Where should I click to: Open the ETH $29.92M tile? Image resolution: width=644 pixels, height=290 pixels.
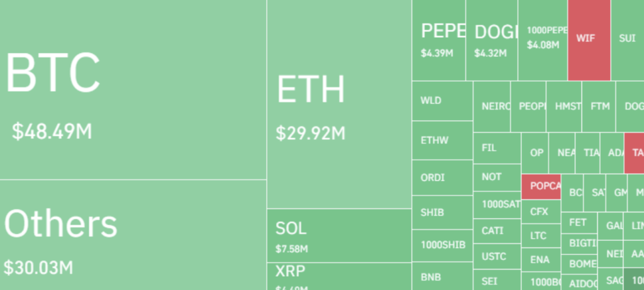click(339, 104)
